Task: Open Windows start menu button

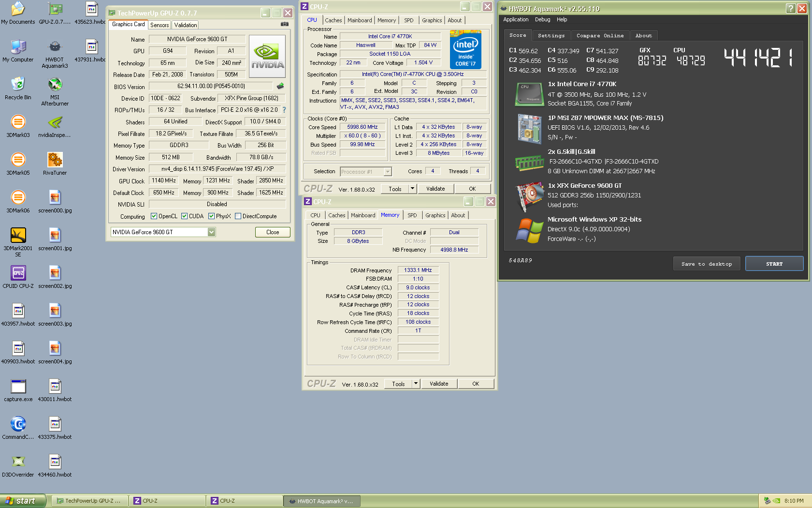Action: click(x=23, y=501)
